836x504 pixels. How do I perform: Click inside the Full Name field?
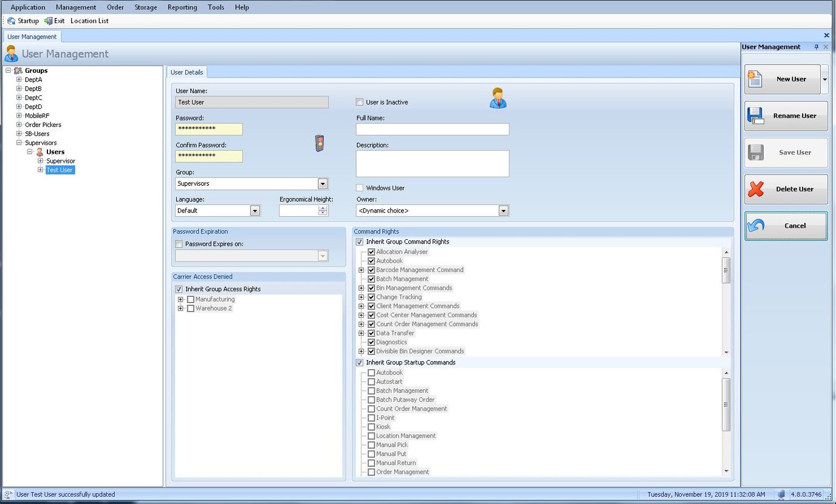[432, 129]
